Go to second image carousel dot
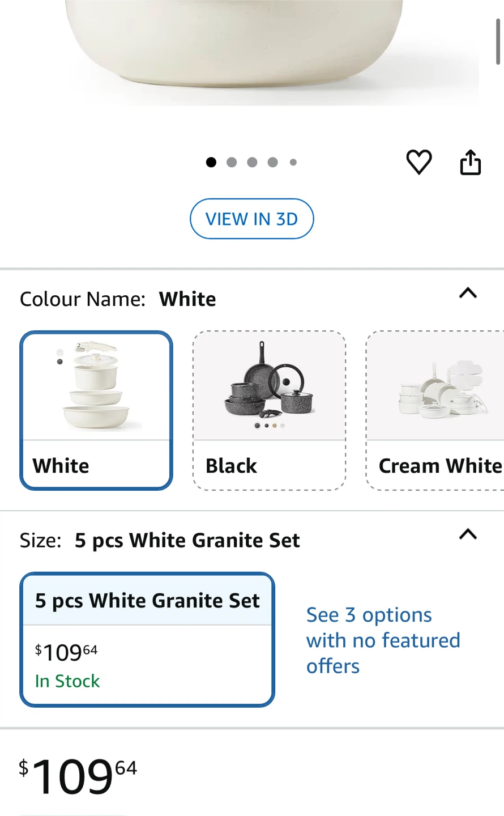Image resolution: width=504 pixels, height=816 pixels. pyautogui.click(x=232, y=163)
